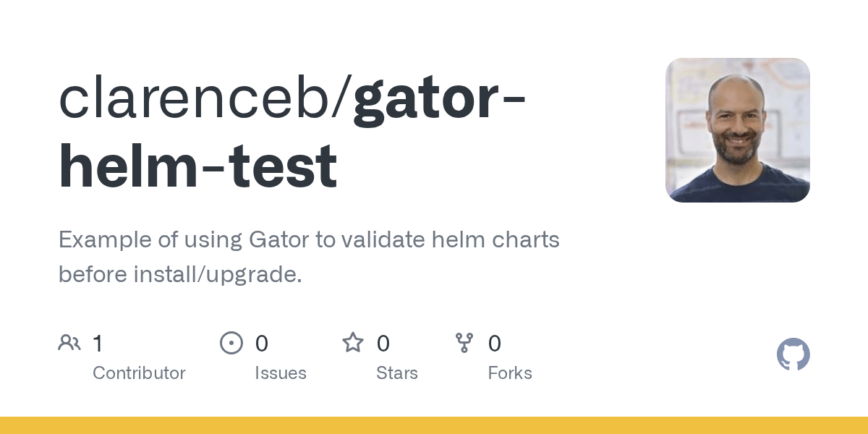
Task: Click the Forks branch icon
Action: click(464, 343)
